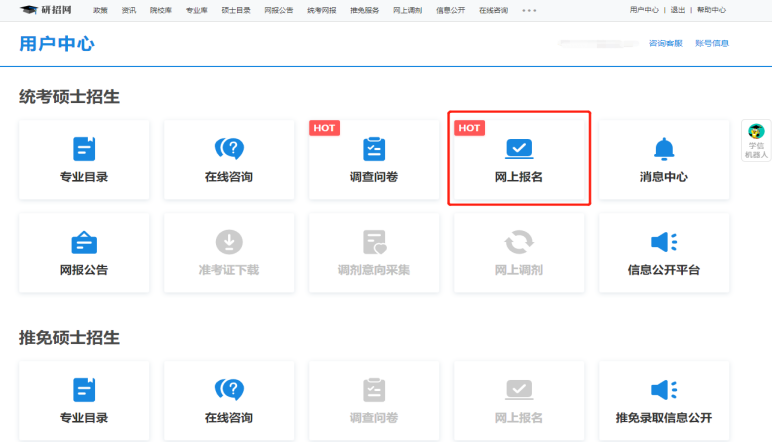Screen dimensions: 772x442
Task: Open 专业目录 icon under 统考硕士招生
Action: click(x=84, y=149)
